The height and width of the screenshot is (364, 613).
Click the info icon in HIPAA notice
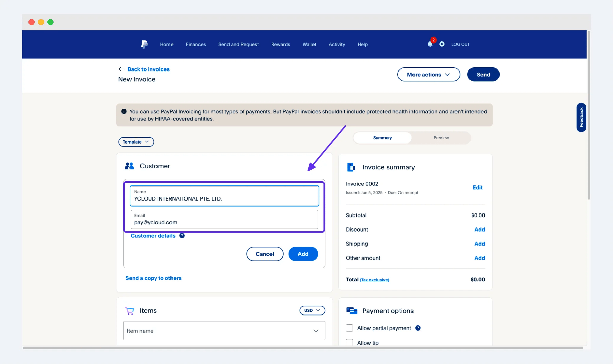(x=124, y=112)
